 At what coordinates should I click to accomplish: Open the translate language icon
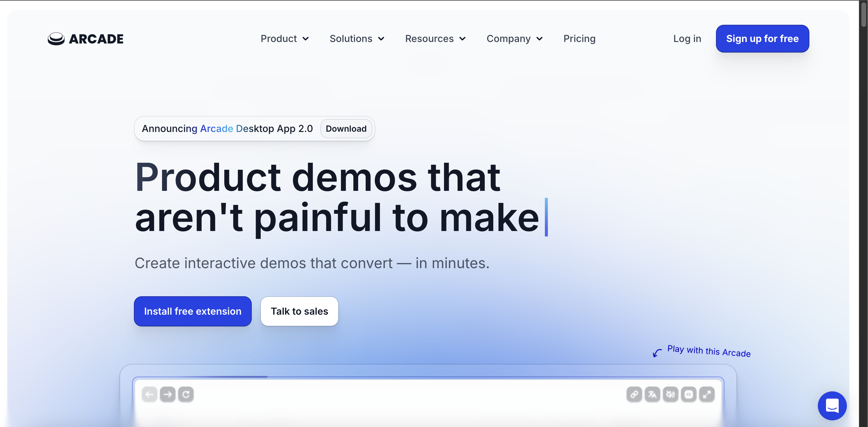pyautogui.click(x=652, y=394)
